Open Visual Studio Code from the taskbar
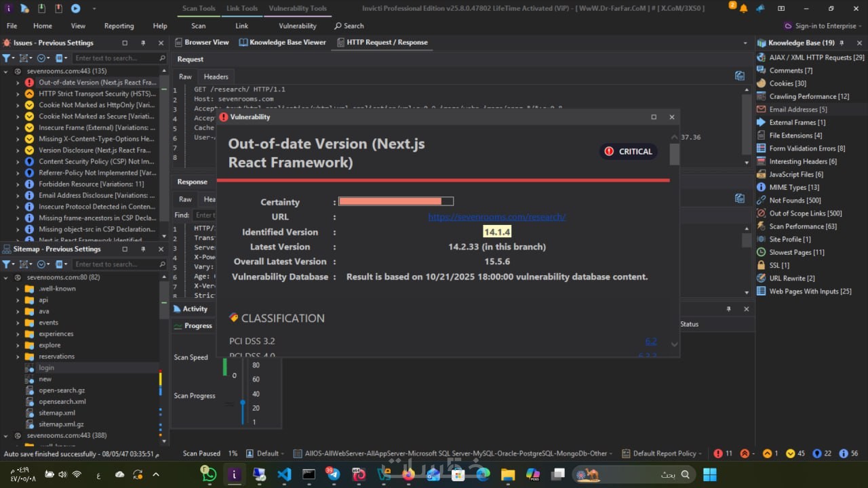Viewport: 868px width, 488px height. pyautogui.click(x=284, y=474)
